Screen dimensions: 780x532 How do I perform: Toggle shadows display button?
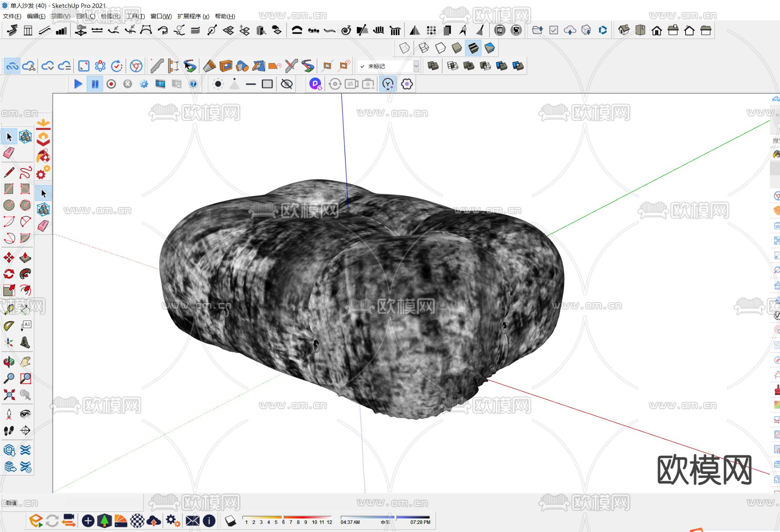pos(231,520)
